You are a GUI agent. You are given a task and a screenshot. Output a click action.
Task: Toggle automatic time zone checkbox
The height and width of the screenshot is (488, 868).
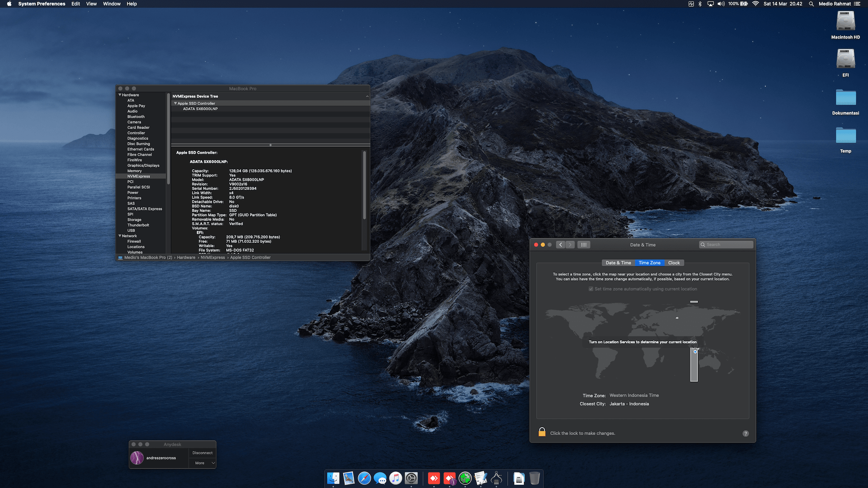(591, 289)
